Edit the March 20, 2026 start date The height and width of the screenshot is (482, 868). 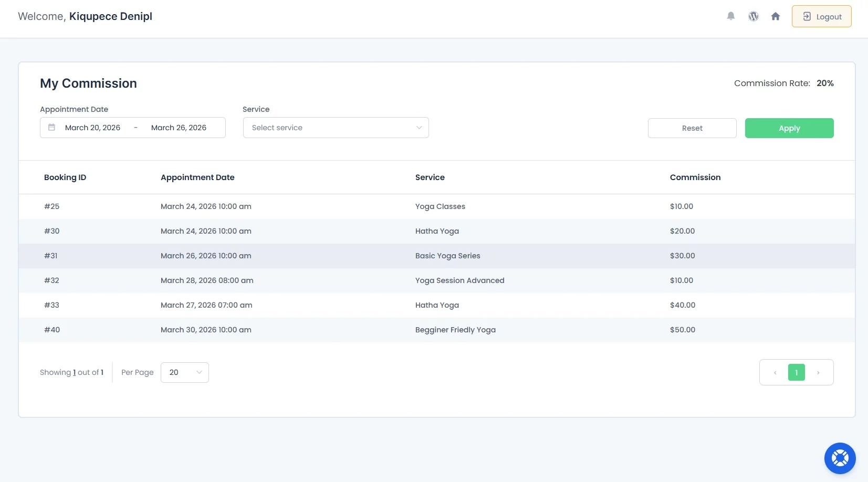click(93, 128)
